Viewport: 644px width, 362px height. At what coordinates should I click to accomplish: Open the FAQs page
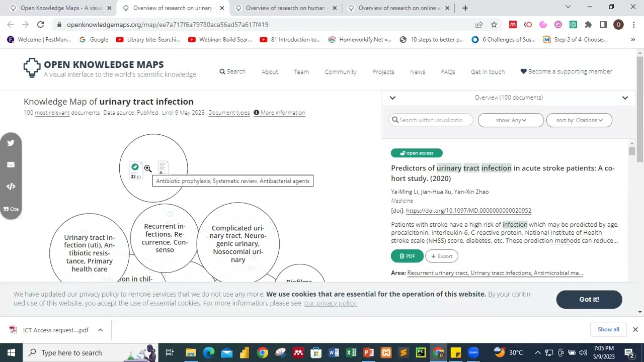448,72
